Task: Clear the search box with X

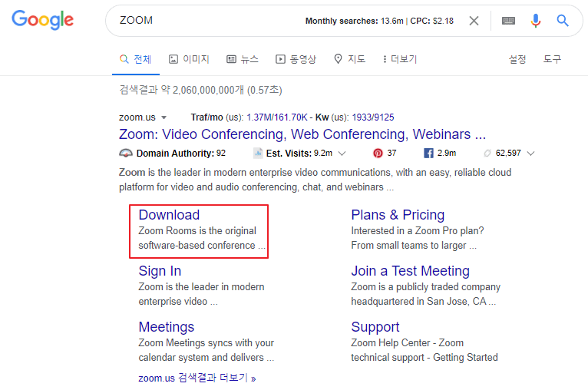Action: point(474,21)
